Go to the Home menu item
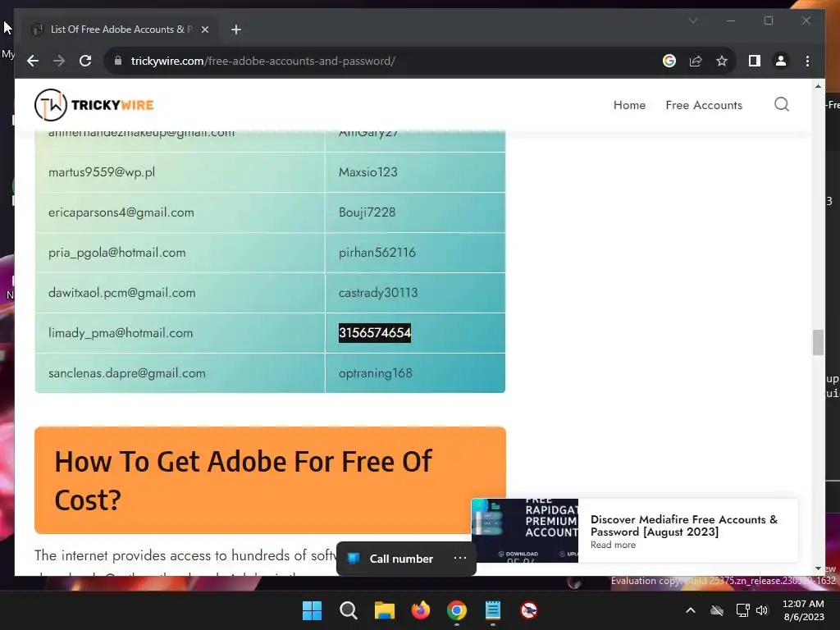The image size is (840, 630). click(629, 105)
